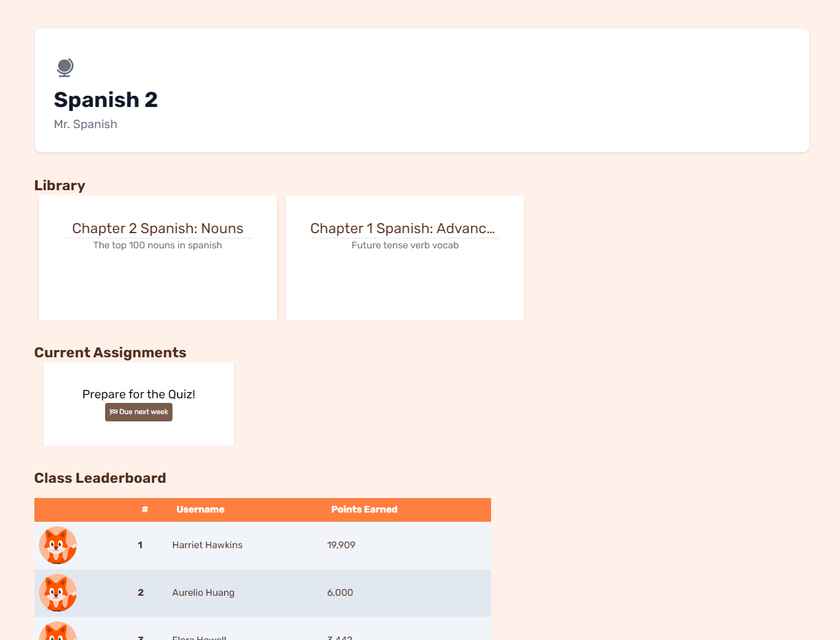
Task: Open Chapter 2 Spanish: Nouns set
Action: coord(157,229)
